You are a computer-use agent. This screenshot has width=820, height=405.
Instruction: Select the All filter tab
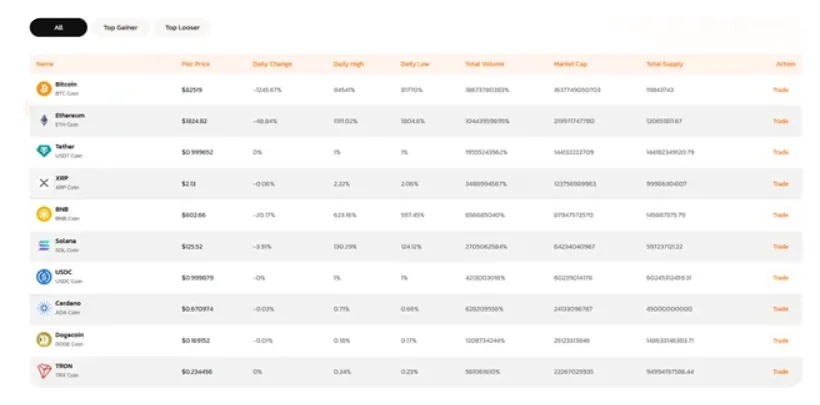pos(58,28)
